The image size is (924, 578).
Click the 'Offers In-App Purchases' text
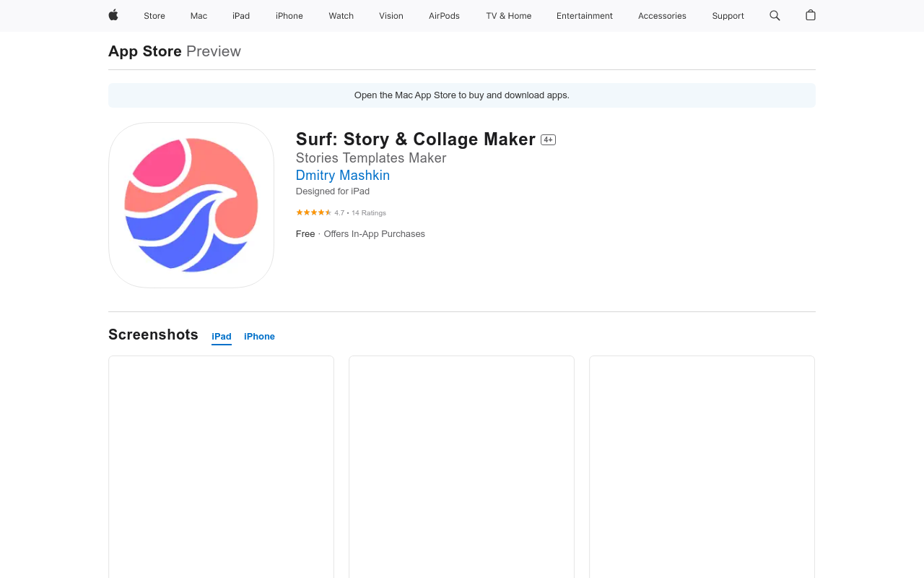[375, 234]
